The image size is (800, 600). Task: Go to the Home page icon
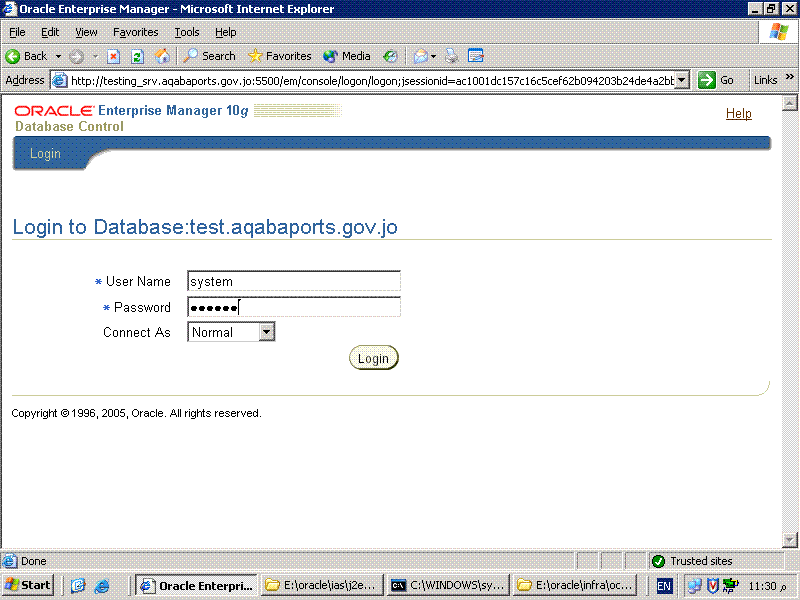click(161, 56)
